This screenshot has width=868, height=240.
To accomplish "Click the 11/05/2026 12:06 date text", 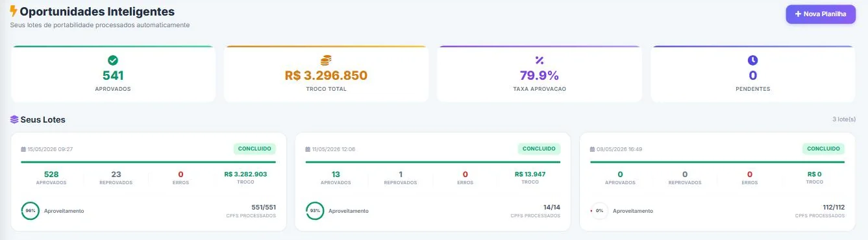I will 334,149.
